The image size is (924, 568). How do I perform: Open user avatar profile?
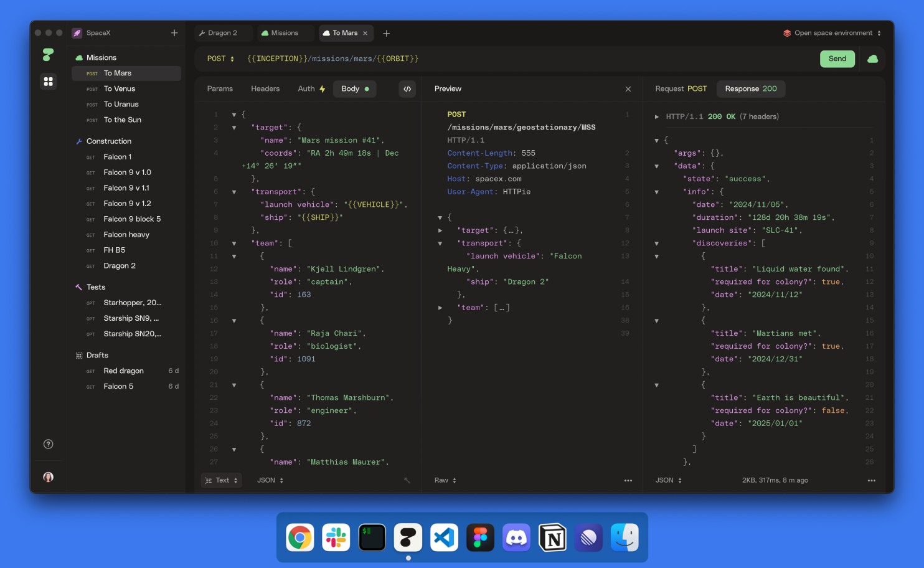coord(48,477)
